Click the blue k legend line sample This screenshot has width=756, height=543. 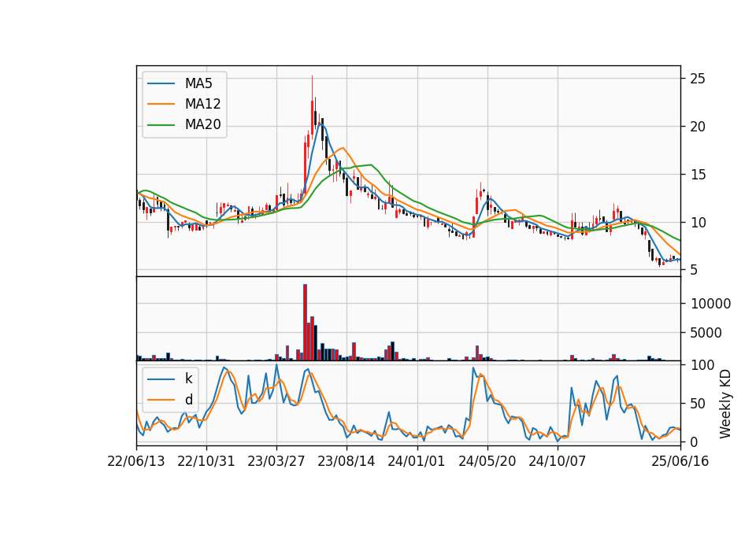(x=161, y=379)
